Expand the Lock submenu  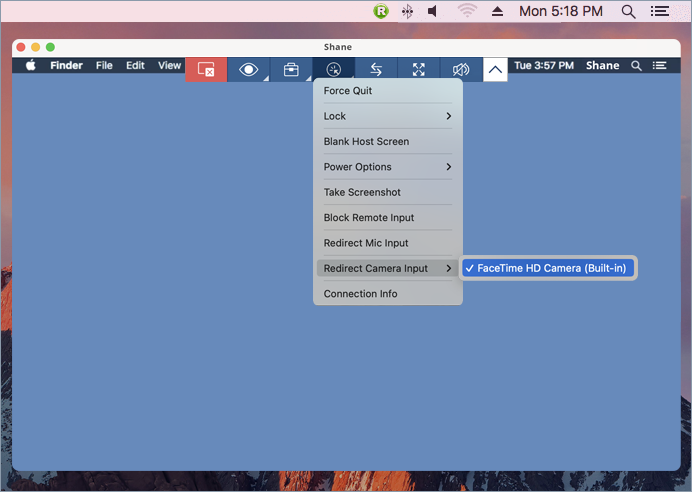pyautogui.click(x=388, y=116)
